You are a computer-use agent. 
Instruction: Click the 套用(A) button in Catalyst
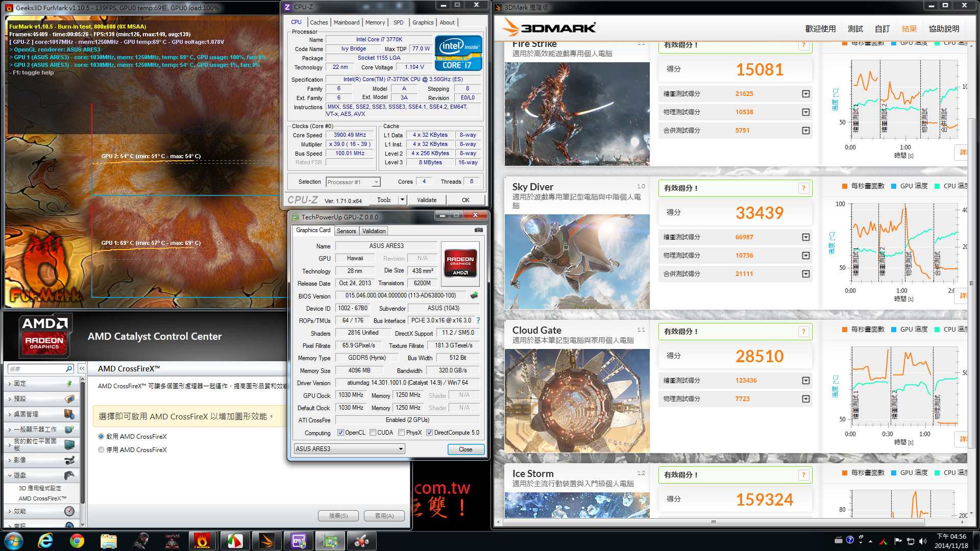coord(384,516)
